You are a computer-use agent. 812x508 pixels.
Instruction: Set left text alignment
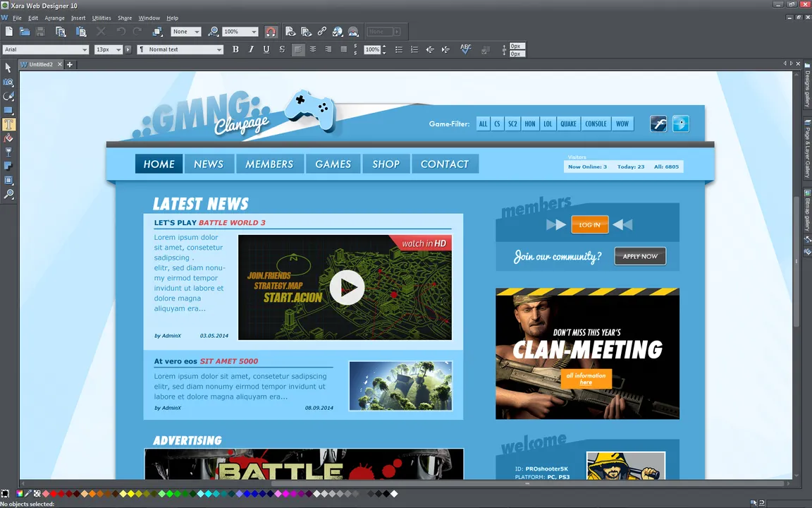297,49
